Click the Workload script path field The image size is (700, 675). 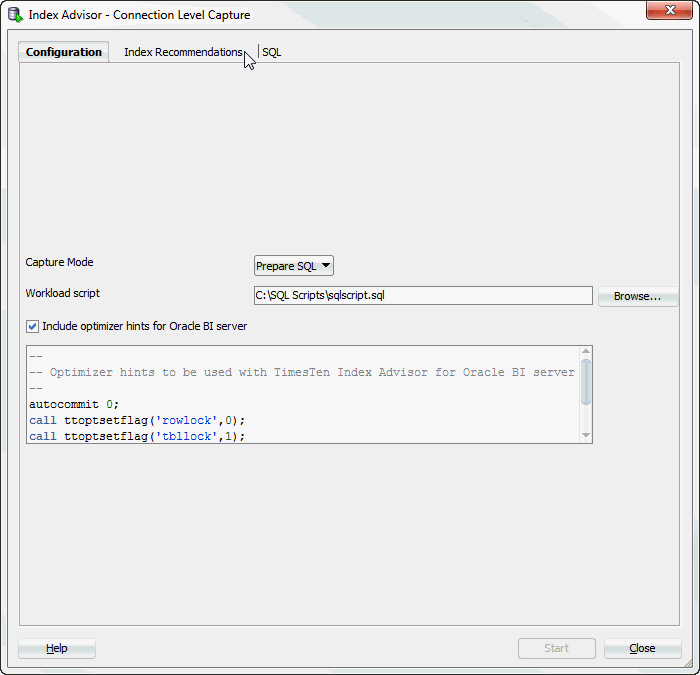click(423, 296)
